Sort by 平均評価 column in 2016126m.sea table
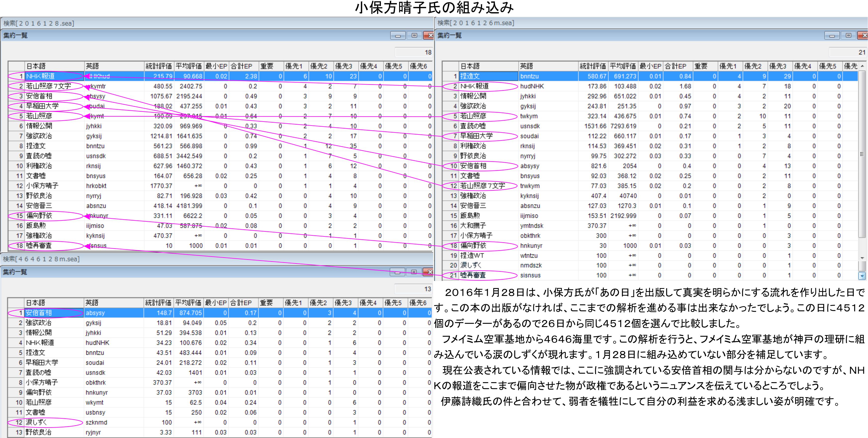Screen dimensions: 868x438 click(x=623, y=66)
